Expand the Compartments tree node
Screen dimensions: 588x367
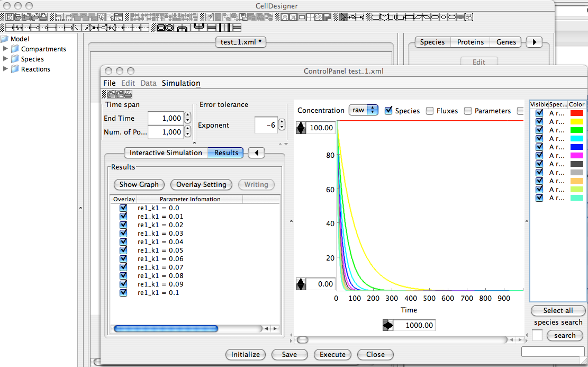coord(6,49)
